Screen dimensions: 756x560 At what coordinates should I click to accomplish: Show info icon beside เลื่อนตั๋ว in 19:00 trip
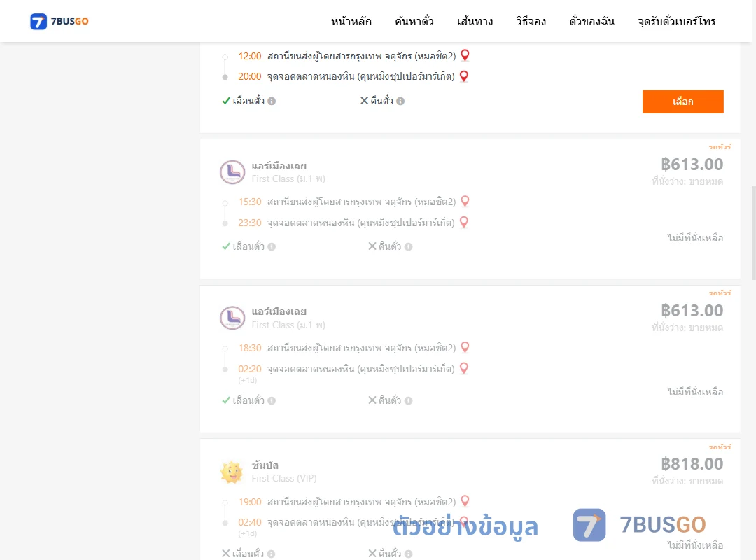pos(272,554)
